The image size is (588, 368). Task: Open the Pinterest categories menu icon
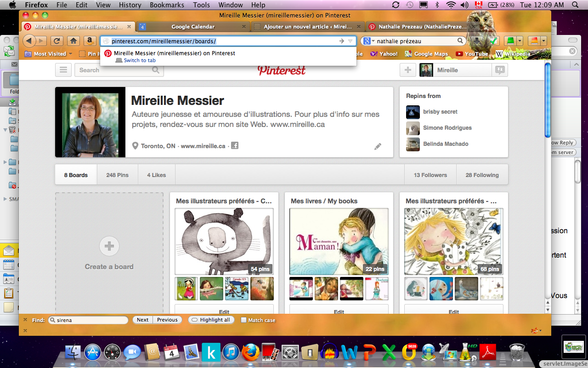pos(63,70)
